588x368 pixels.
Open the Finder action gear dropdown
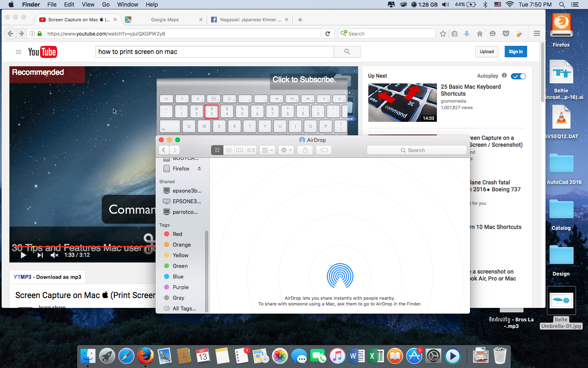286,150
